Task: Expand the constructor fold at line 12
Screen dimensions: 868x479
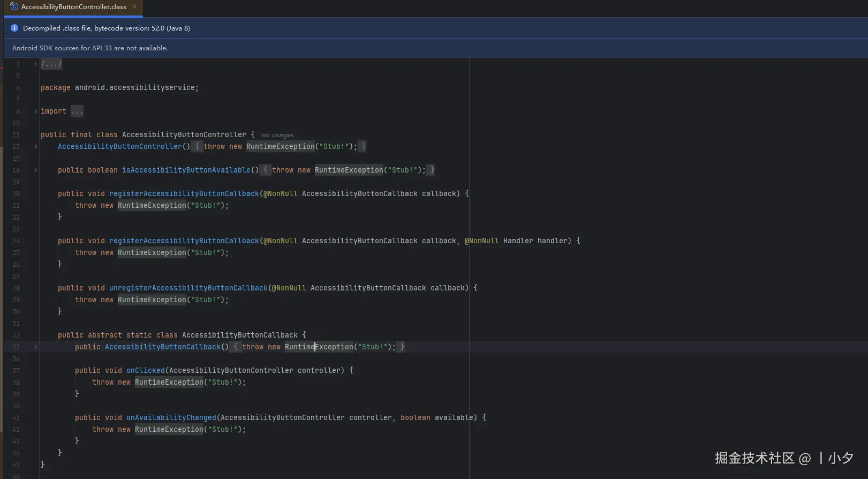Action: 36,147
